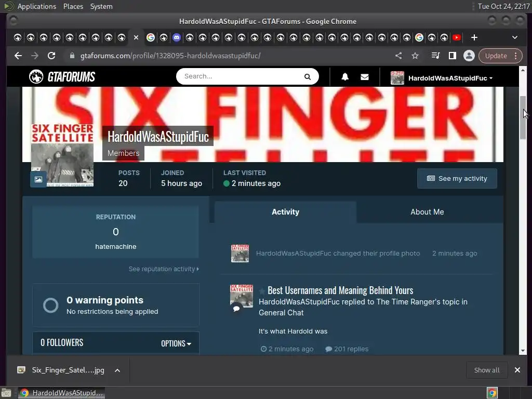Click the scrollbar down arrow
This screenshot has width=532, height=399.
tap(523, 351)
